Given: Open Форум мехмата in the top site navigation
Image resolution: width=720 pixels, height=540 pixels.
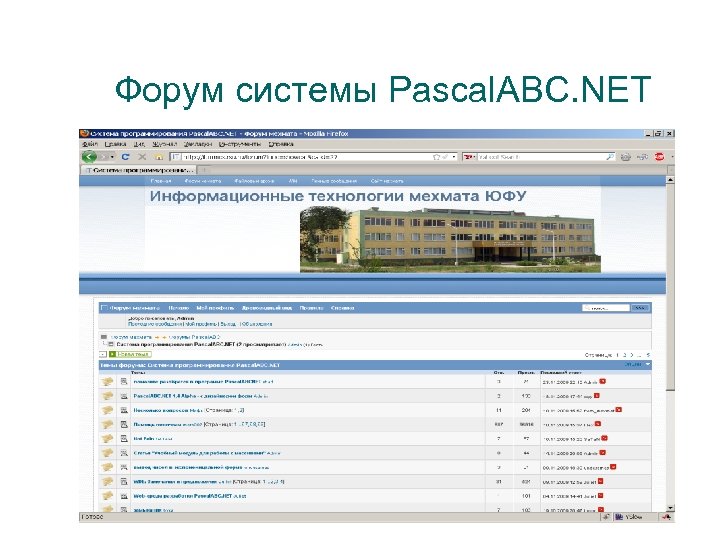Looking at the screenshot, I should click(202, 181).
